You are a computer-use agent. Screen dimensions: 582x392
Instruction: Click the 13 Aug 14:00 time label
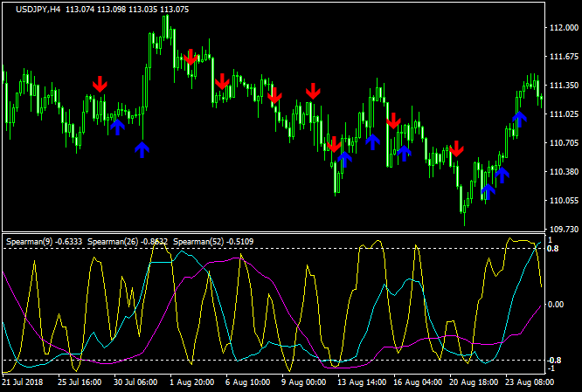pos(362,382)
